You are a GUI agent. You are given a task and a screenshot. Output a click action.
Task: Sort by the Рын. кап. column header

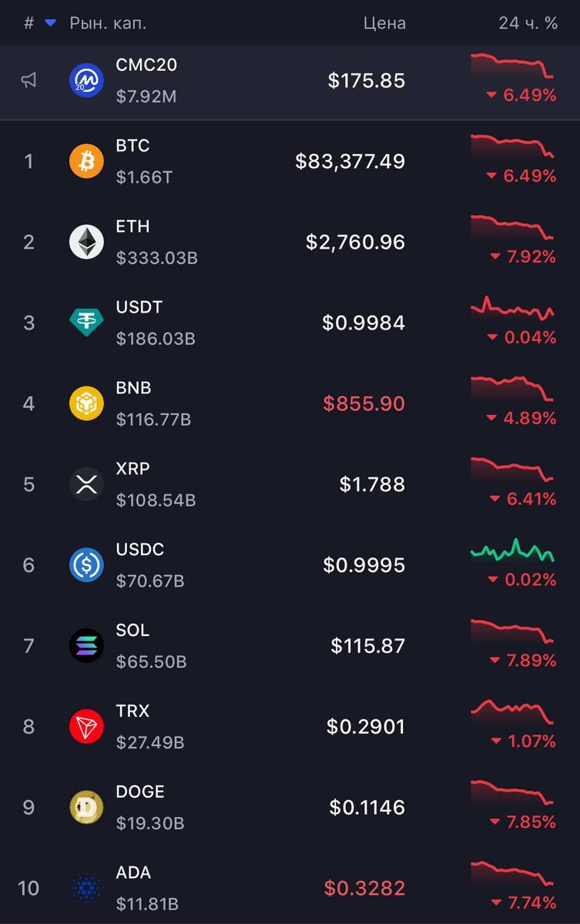point(108,23)
